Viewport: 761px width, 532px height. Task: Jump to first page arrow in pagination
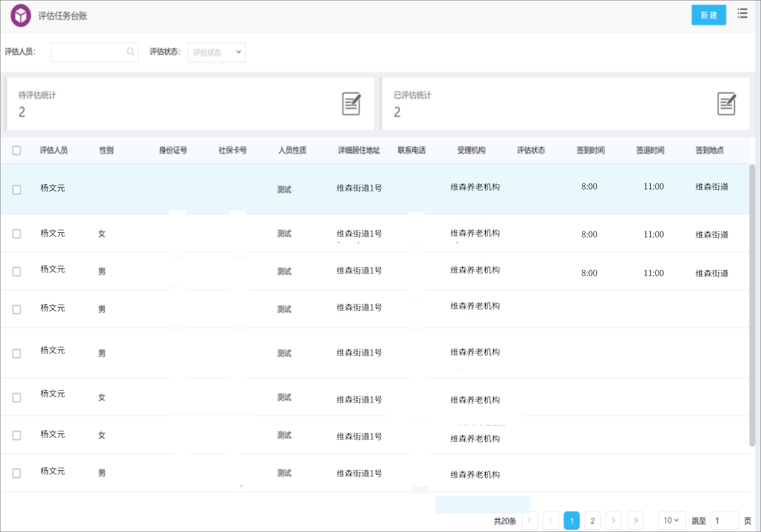point(530,520)
